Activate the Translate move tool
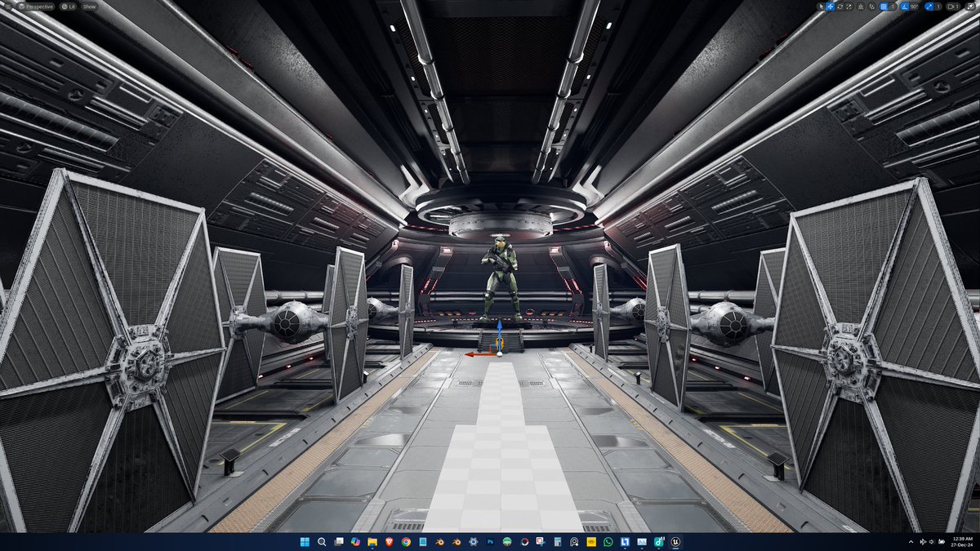This screenshot has height=551, width=980. click(x=830, y=6)
